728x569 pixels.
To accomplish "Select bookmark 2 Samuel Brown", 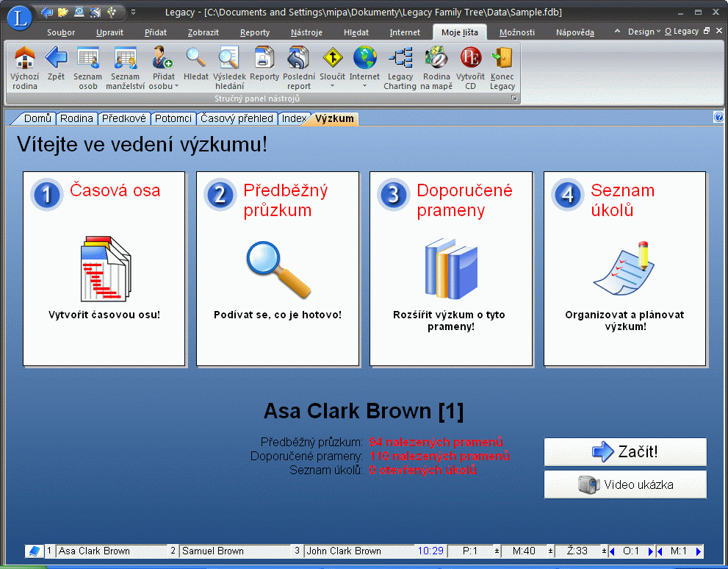I will pyautogui.click(x=235, y=551).
